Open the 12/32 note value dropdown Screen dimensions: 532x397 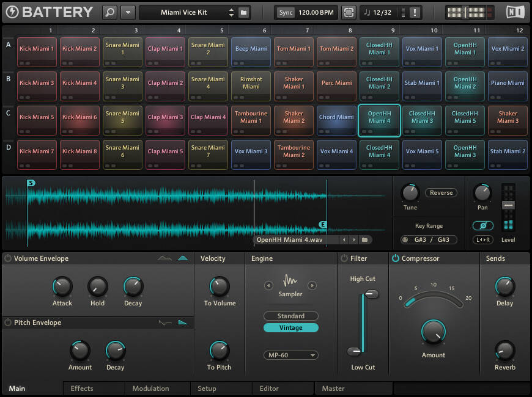[x=382, y=12]
